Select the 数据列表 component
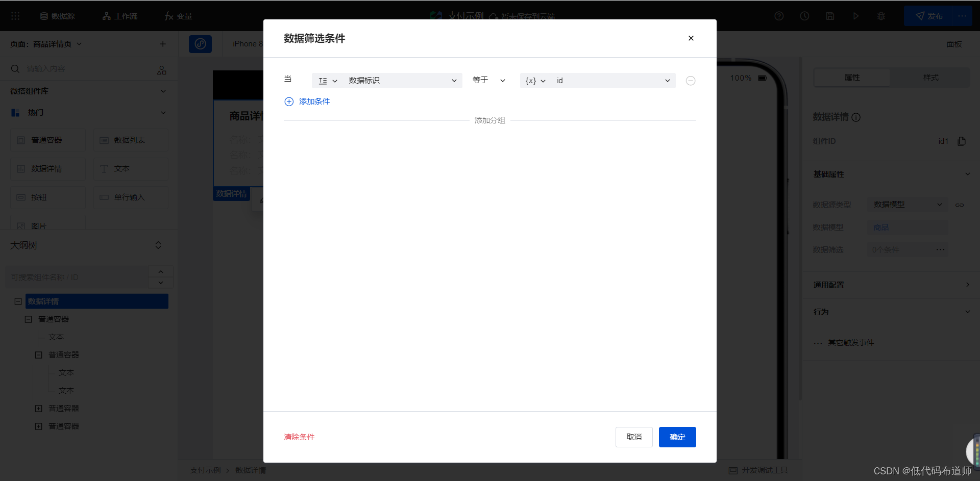The image size is (980, 481). click(131, 140)
